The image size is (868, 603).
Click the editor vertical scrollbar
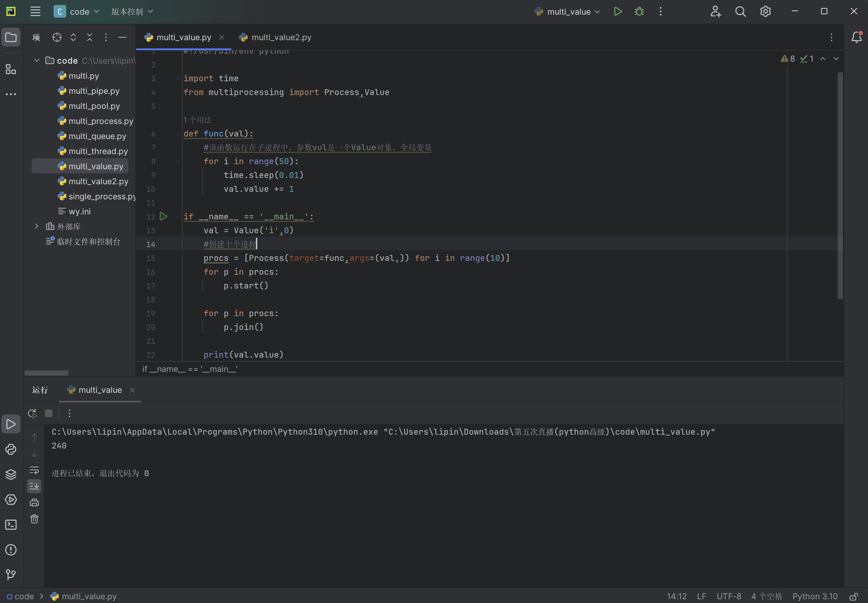pyautogui.click(x=840, y=186)
